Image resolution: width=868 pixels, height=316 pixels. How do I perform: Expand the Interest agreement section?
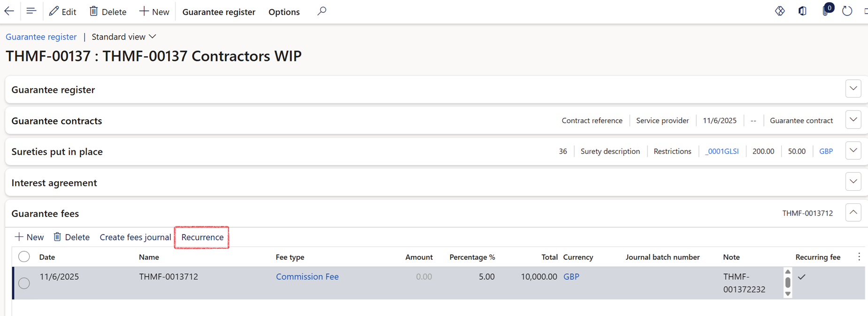853,182
